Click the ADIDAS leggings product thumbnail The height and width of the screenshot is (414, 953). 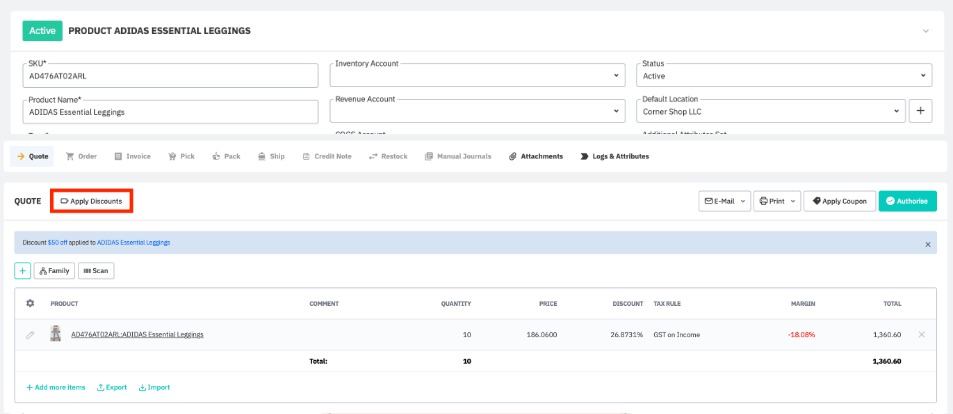tap(56, 334)
